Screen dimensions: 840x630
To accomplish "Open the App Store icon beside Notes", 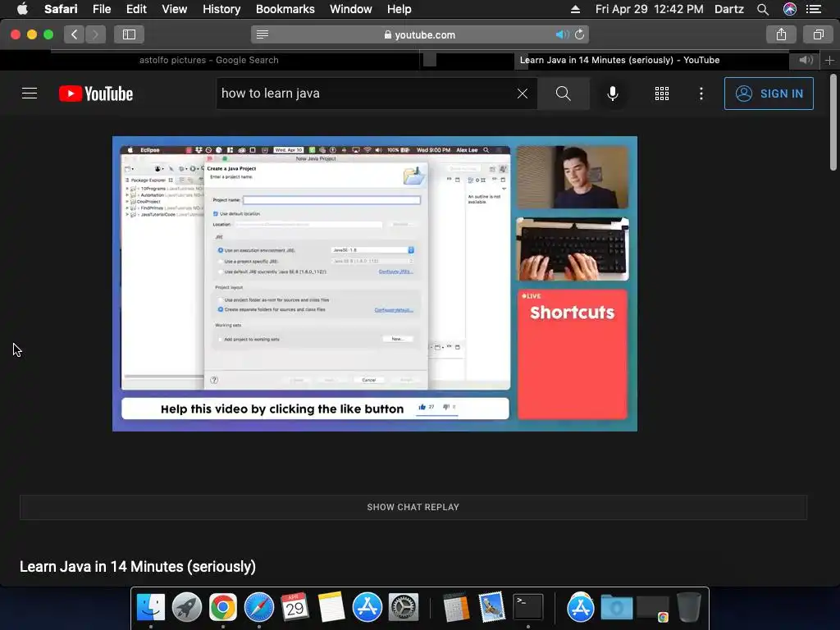I will pos(367,608).
